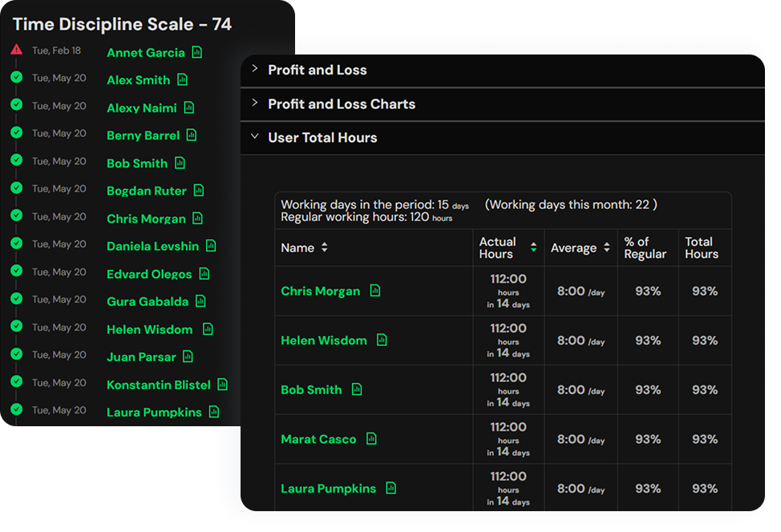Open report icon beside Alex Smith

click(183, 80)
